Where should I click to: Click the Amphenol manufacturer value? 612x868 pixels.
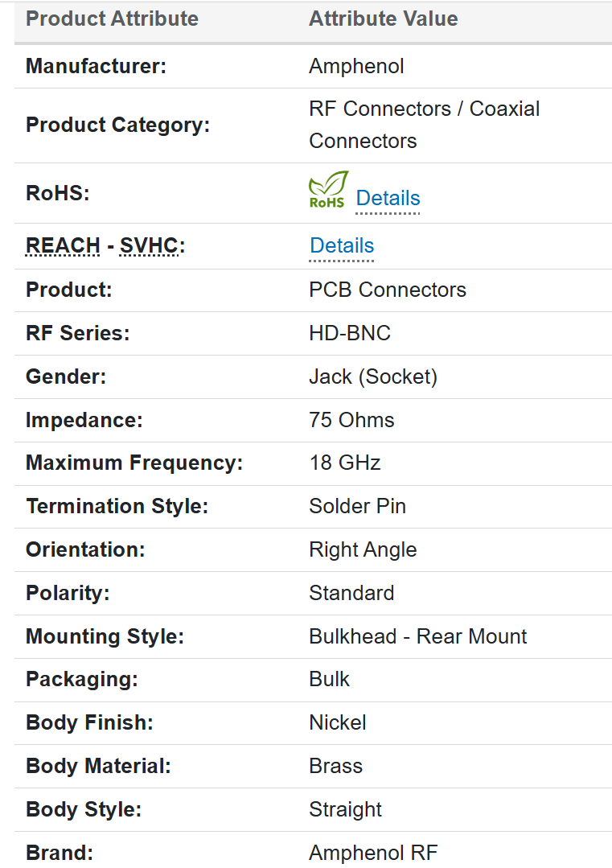(x=356, y=66)
